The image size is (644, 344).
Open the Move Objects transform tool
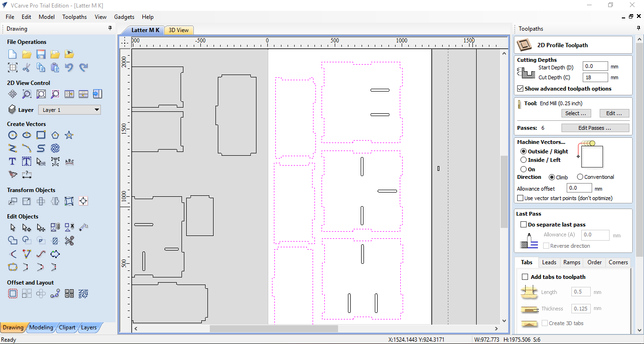point(13,201)
